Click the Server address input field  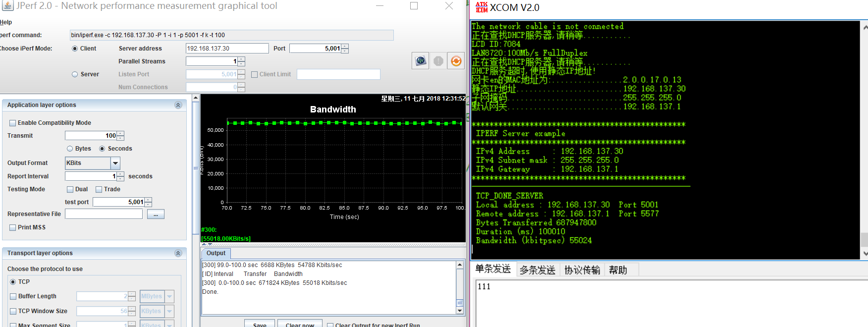[x=227, y=49]
